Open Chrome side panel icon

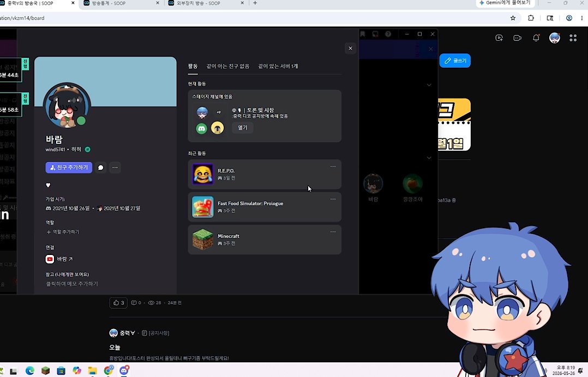550,18
